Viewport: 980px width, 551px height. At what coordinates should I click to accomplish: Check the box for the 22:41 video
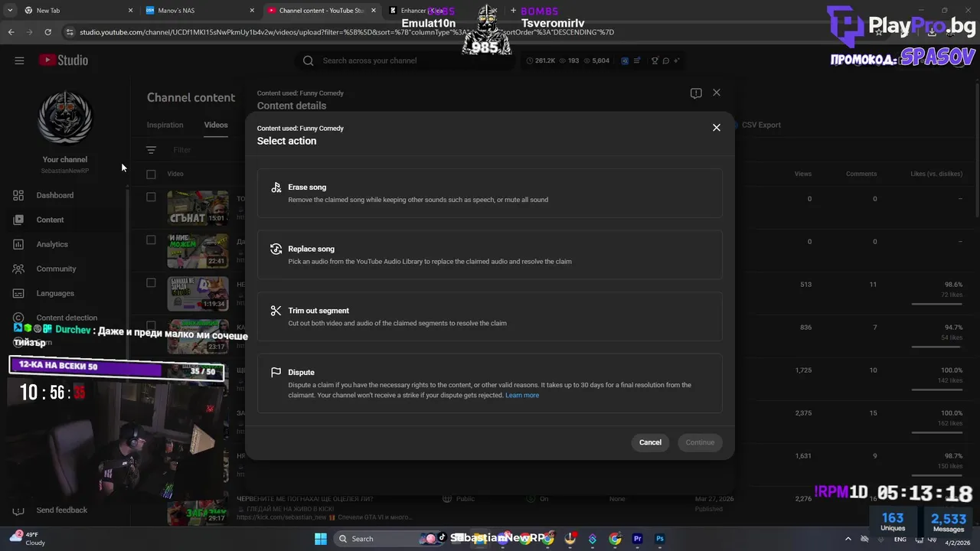[151, 240]
